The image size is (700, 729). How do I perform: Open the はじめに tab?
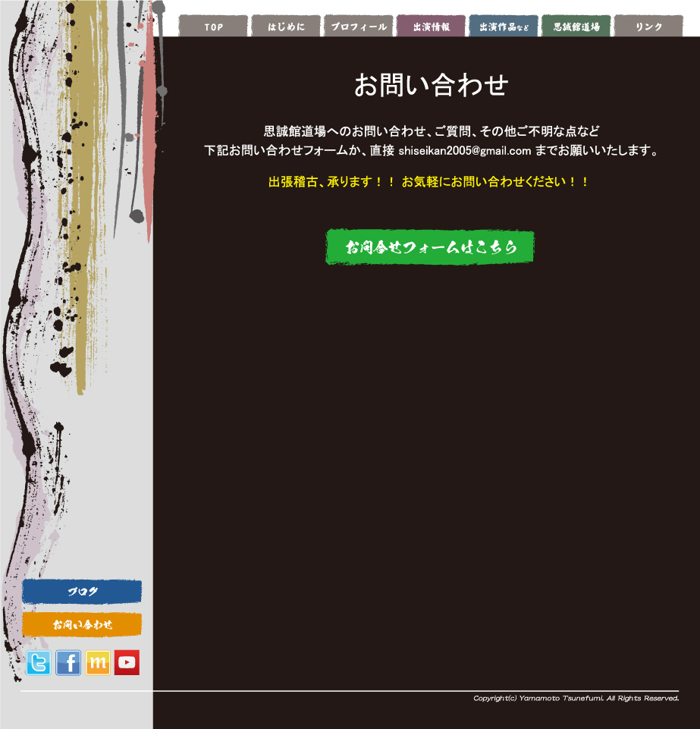point(286,27)
